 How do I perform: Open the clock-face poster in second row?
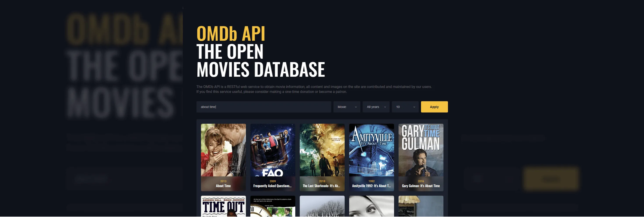coord(272,206)
